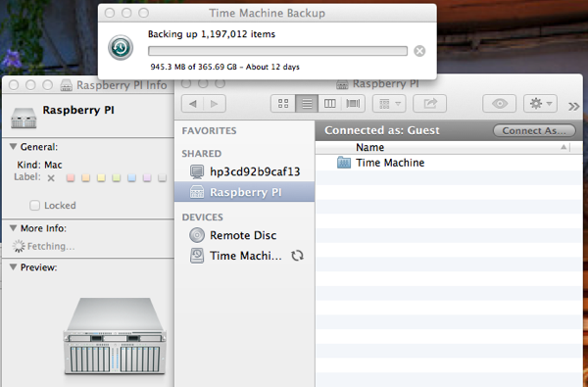Click the syncing arrows beside Time Machi...
The image size is (588, 387).
point(297,256)
